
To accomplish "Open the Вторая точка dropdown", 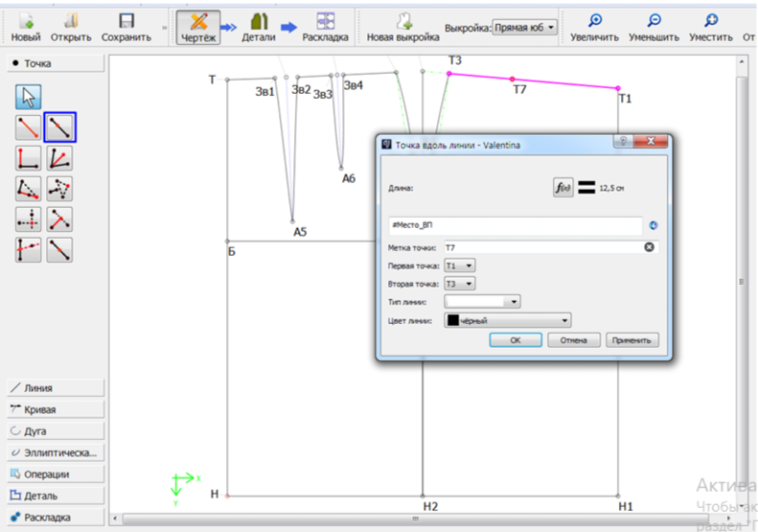I will coord(460,284).
